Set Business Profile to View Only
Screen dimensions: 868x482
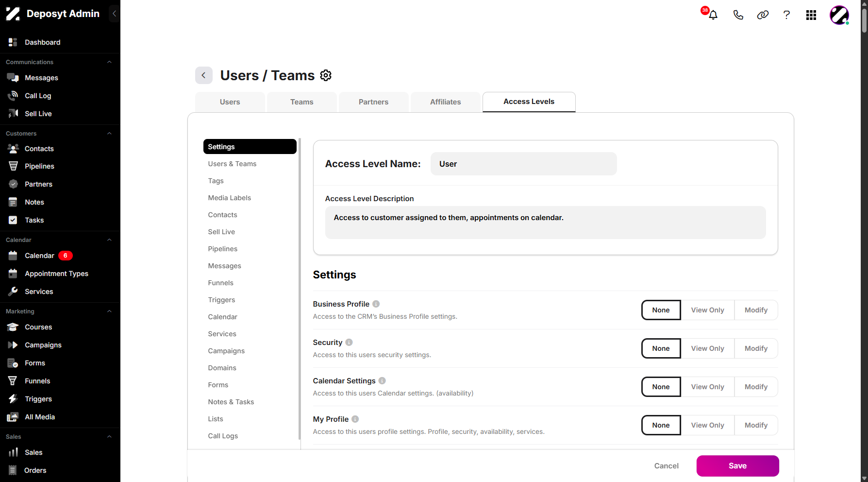[707, 310]
